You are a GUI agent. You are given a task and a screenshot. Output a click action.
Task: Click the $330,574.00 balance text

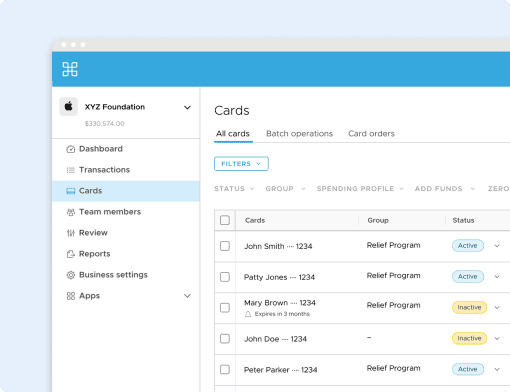pos(105,124)
